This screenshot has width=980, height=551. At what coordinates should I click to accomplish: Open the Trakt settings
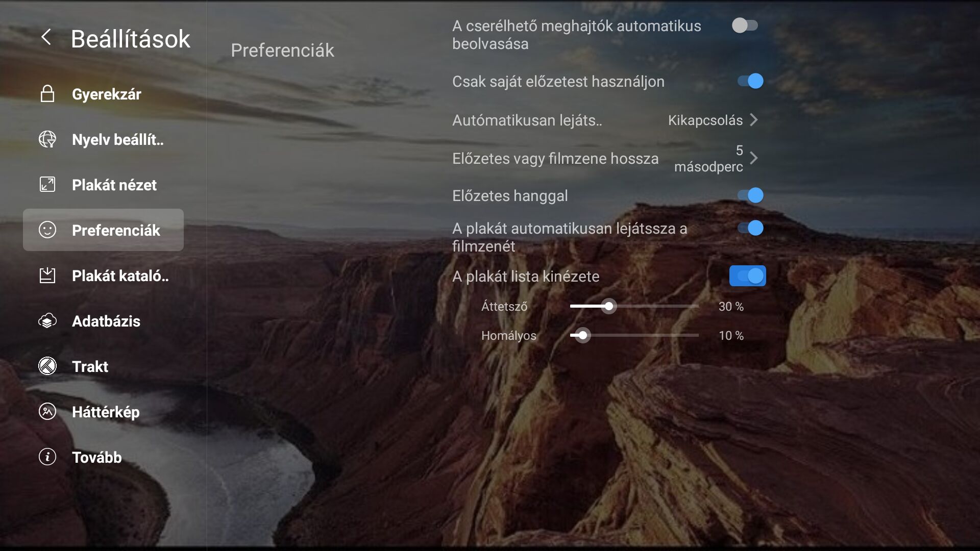point(103,366)
